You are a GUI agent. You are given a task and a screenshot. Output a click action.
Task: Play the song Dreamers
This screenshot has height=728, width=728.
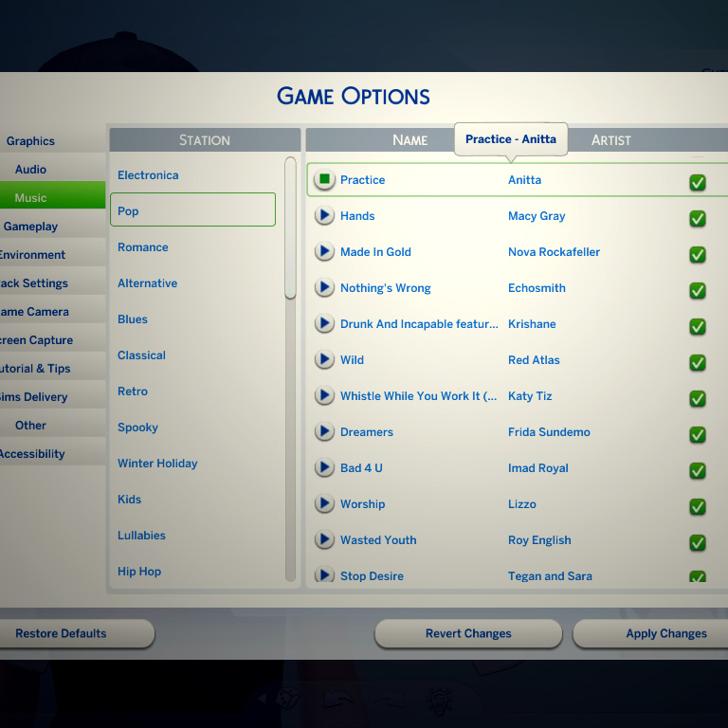(324, 432)
